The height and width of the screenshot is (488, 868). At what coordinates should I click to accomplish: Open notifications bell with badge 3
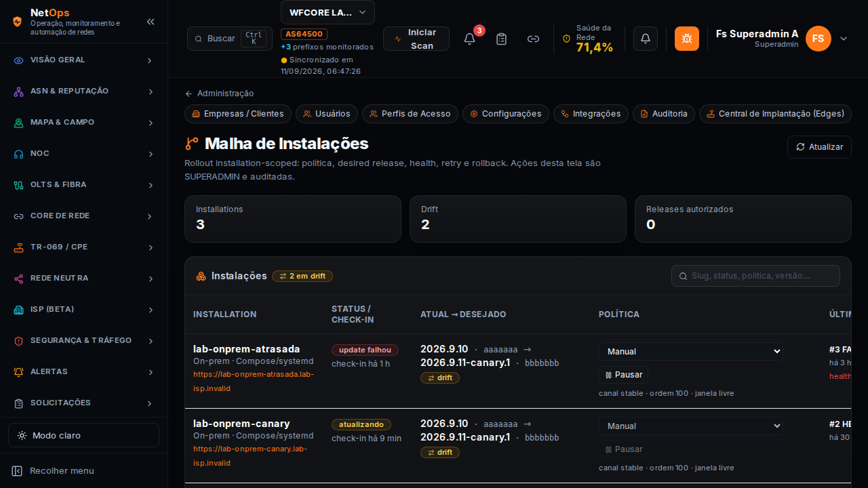pos(469,39)
